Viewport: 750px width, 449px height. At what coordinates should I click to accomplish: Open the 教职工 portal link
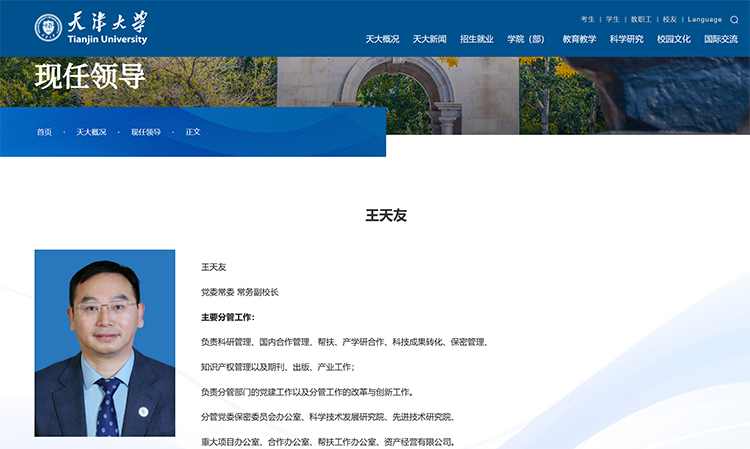pyautogui.click(x=641, y=19)
